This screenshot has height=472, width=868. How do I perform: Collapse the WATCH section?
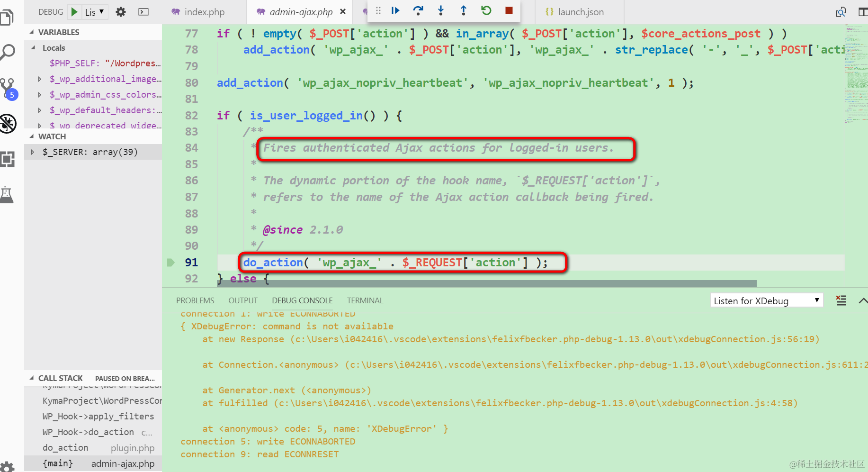click(x=32, y=136)
